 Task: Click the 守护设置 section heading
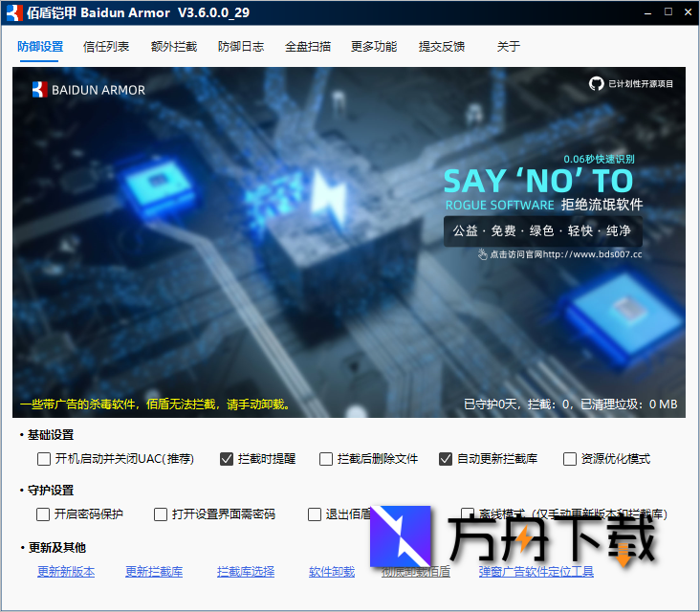pos(51,491)
